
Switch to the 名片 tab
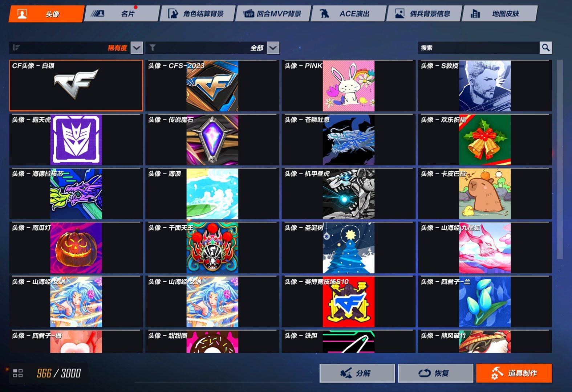pyautogui.click(x=122, y=14)
